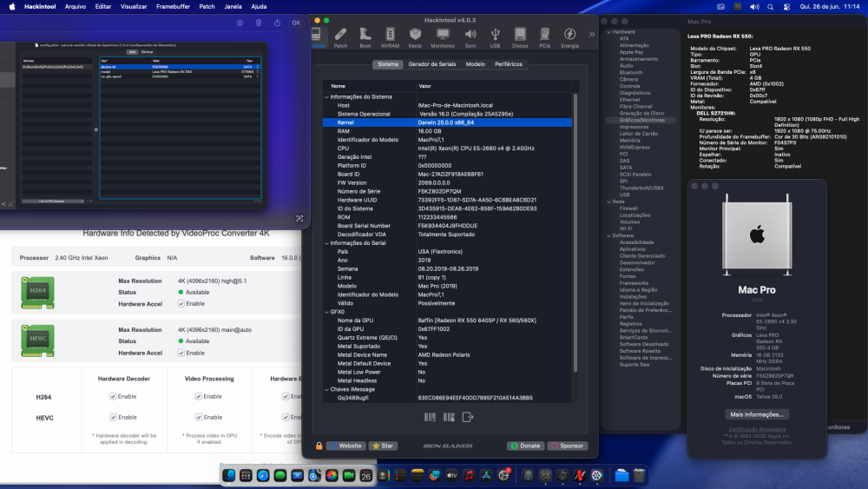Open Safari from the Dock
Screen dimensions: 868x489
(263, 475)
